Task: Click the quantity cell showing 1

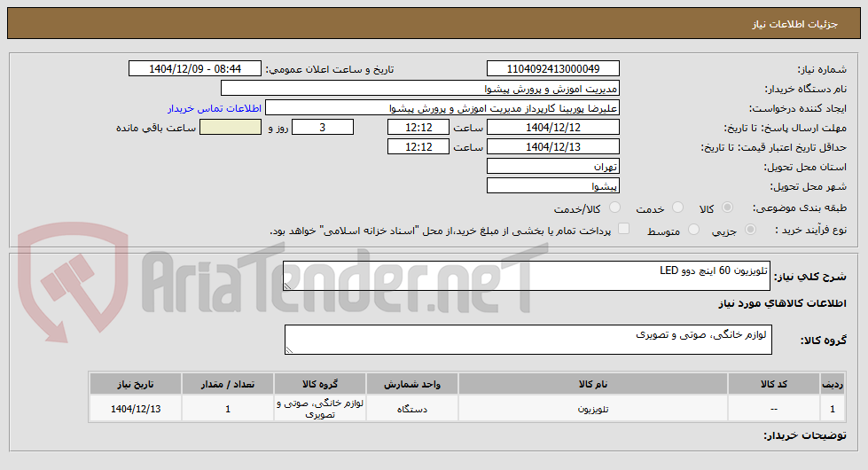Action: point(228,409)
